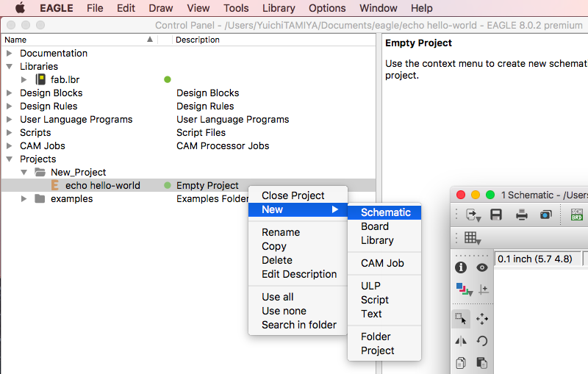Select the Mirror tool

461,341
